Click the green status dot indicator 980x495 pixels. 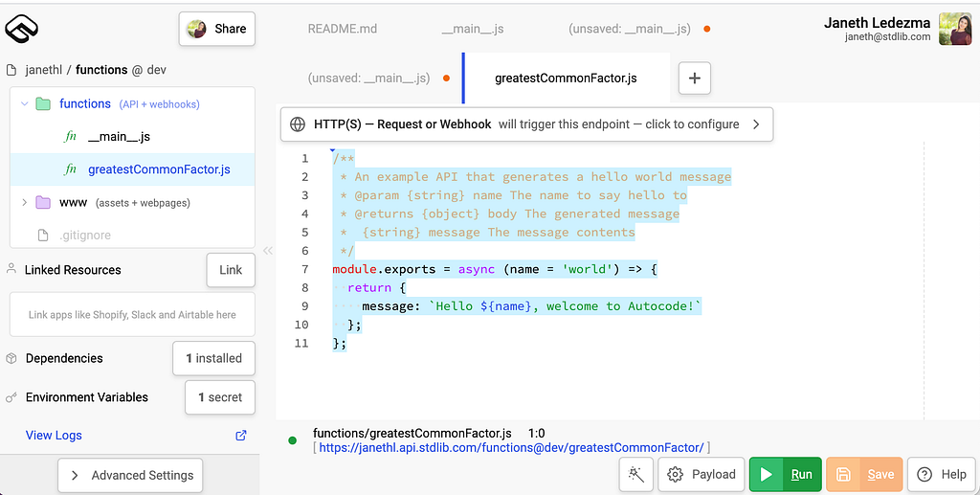[293, 440]
